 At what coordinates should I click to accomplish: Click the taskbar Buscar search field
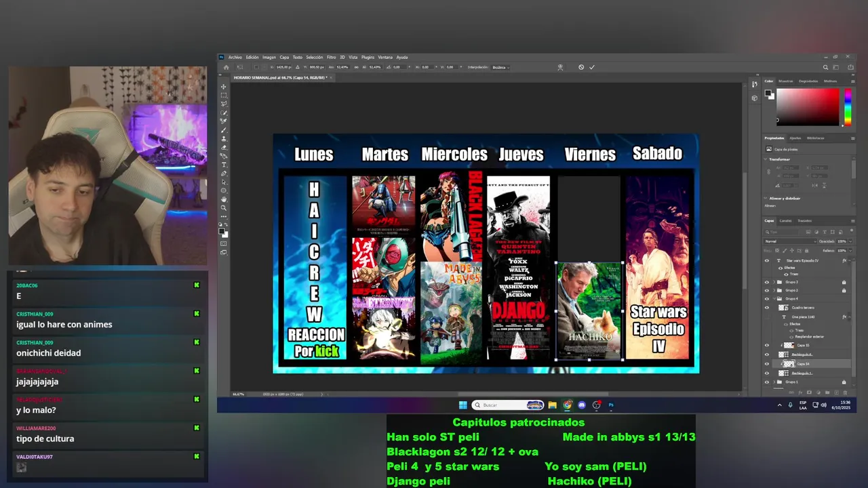click(509, 405)
